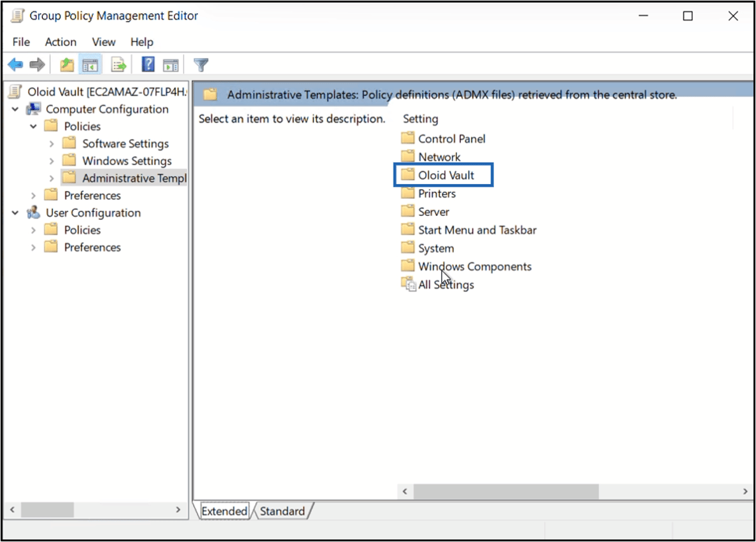This screenshot has width=756, height=542.
Task: Select the Printers setting label
Action: 437,194
